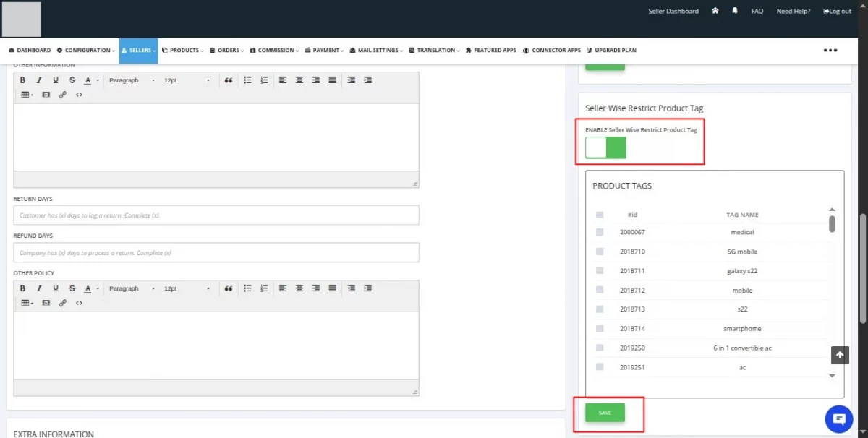Open Paragraph format dropdown in Other Policy editor
Viewport: 868px width, 438px height.
click(x=132, y=288)
